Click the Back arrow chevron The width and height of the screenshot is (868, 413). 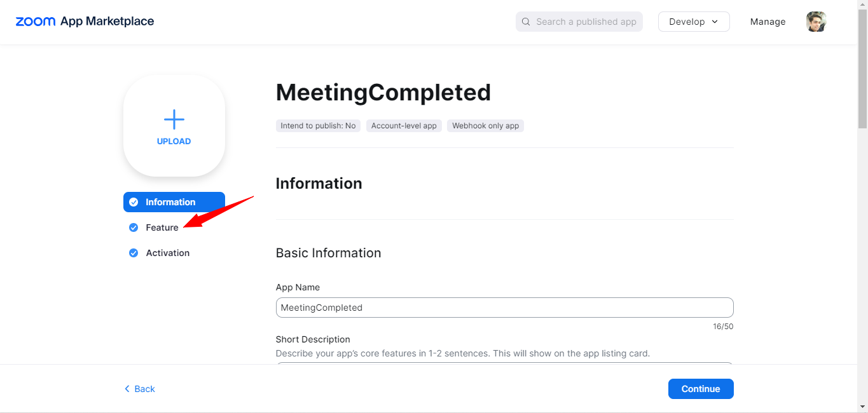[127, 389]
